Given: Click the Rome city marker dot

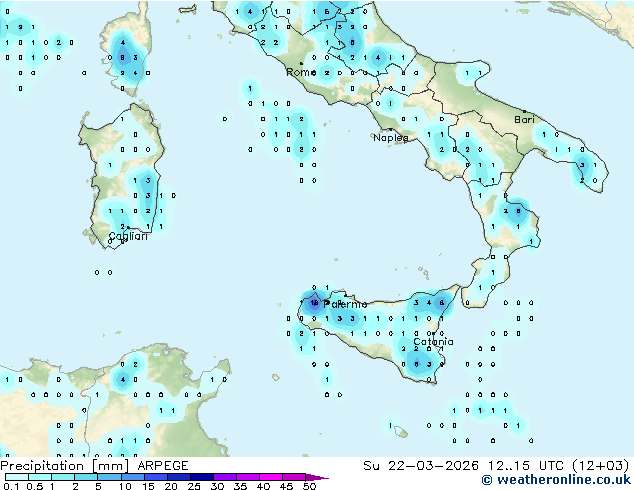Looking at the screenshot, I should (x=301, y=63).
